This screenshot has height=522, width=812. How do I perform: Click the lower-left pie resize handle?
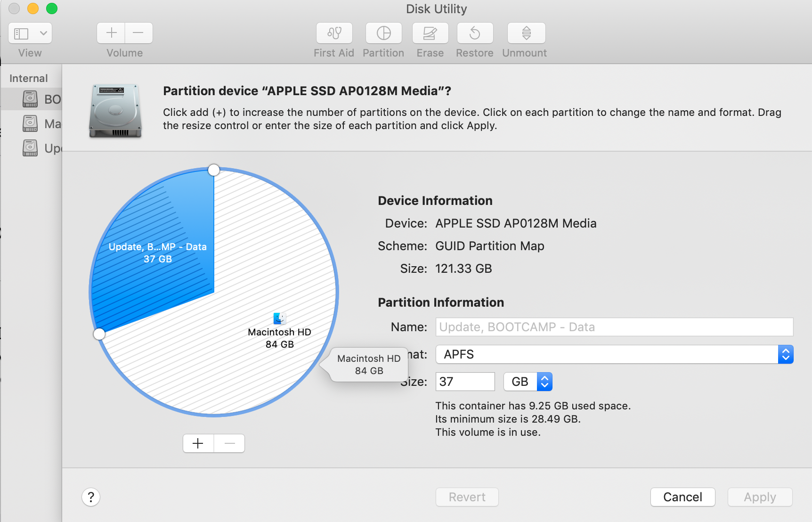[99, 334]
